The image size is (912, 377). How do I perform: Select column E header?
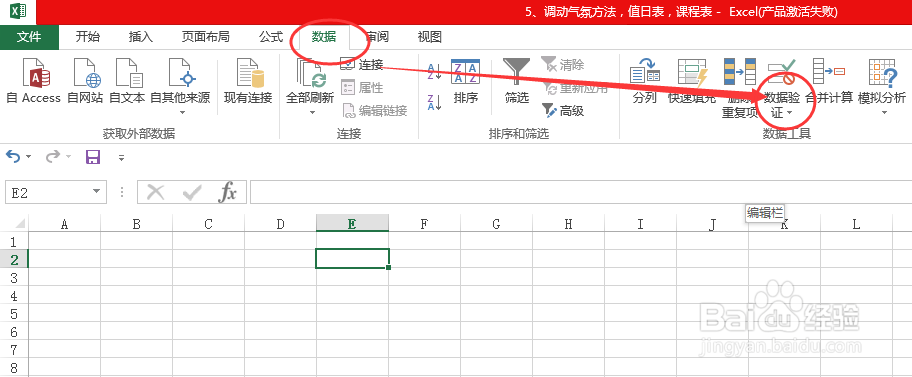(x=352, y=224)
